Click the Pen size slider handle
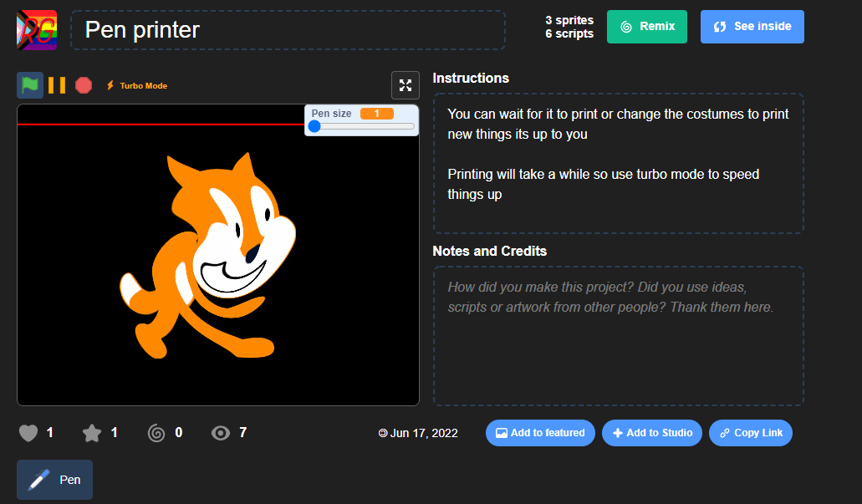This screenshot has width=862, height=504. click(x=314, y=127)
